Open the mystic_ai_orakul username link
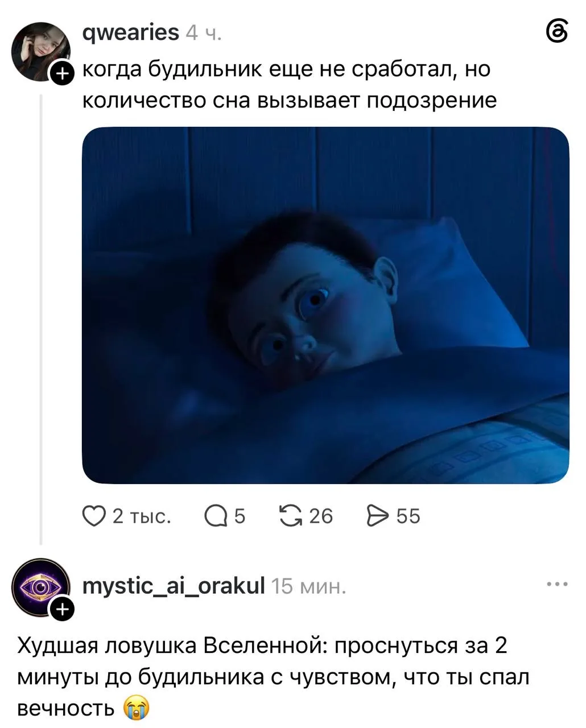The height and width of the screenshot is (728, 586). click(x=174, y=585)
